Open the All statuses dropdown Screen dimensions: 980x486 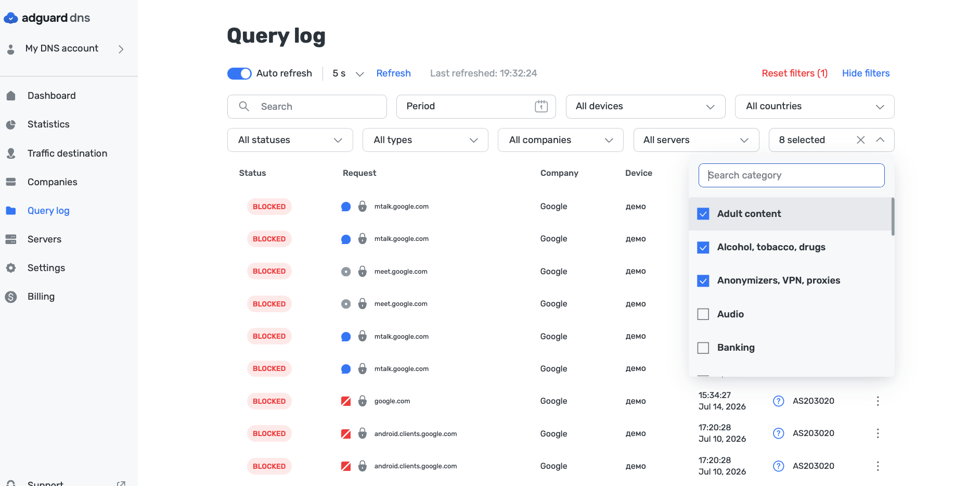pos(290,140)
